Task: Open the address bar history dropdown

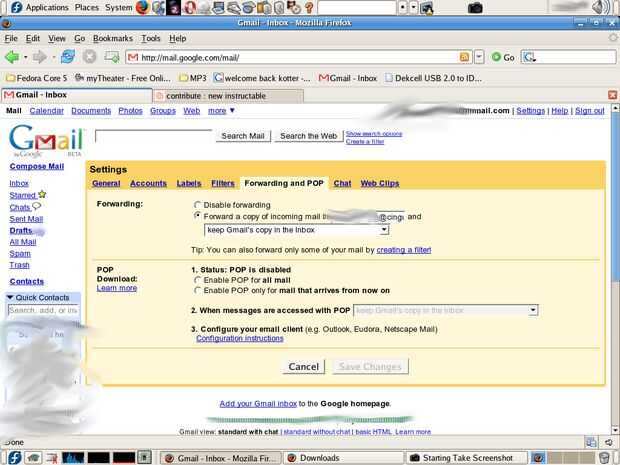Action: [x=479, y=57]
